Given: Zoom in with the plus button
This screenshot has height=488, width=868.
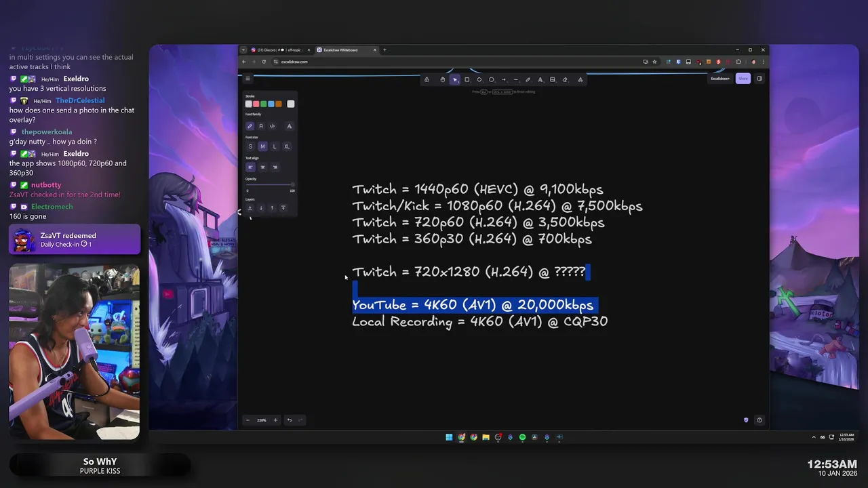Looking at the screenshot, I should point(275,420).
